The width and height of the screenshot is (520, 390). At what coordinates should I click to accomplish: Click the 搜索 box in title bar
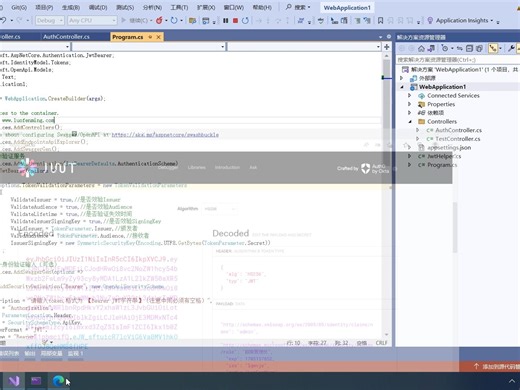[x=299, y=7]
